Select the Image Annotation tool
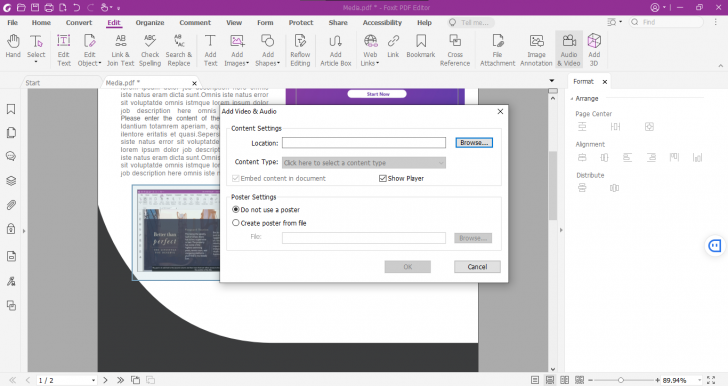This screenshot has width=728, height=386. (536, 50)
